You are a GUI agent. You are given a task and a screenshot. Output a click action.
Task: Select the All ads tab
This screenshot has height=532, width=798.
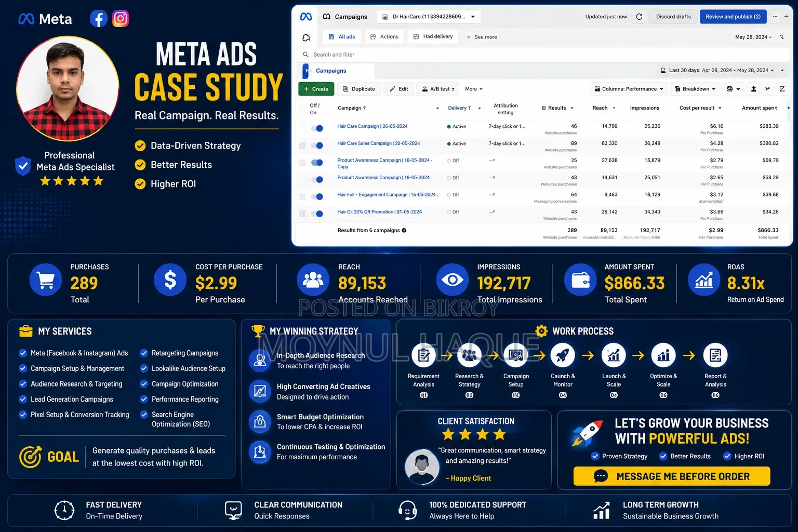[x=342, y=36]
